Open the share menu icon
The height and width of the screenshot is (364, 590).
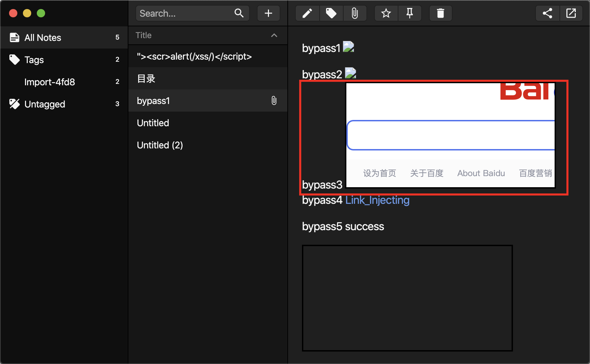pos(547,13)
